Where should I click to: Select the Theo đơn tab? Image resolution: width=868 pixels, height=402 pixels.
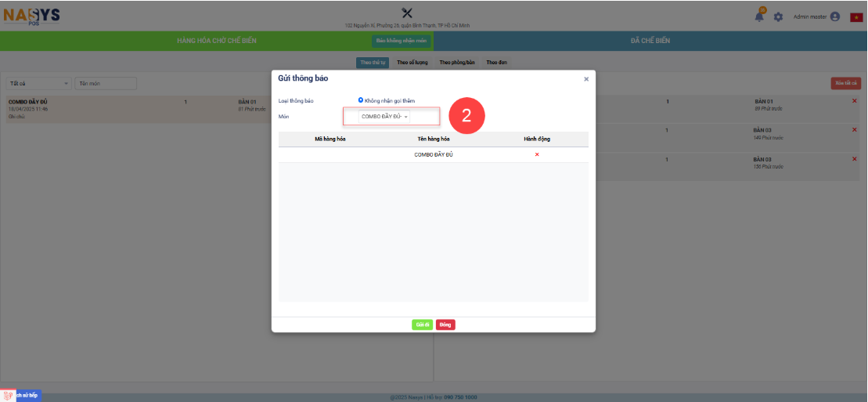497,63
